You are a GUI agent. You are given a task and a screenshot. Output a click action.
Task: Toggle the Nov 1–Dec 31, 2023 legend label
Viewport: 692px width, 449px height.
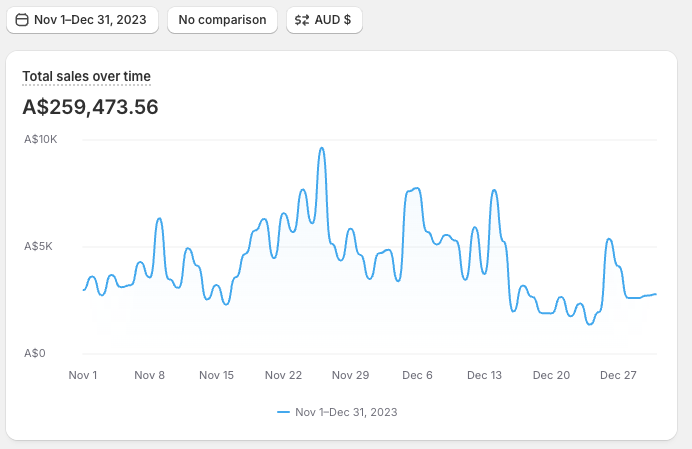pos(346,412)
